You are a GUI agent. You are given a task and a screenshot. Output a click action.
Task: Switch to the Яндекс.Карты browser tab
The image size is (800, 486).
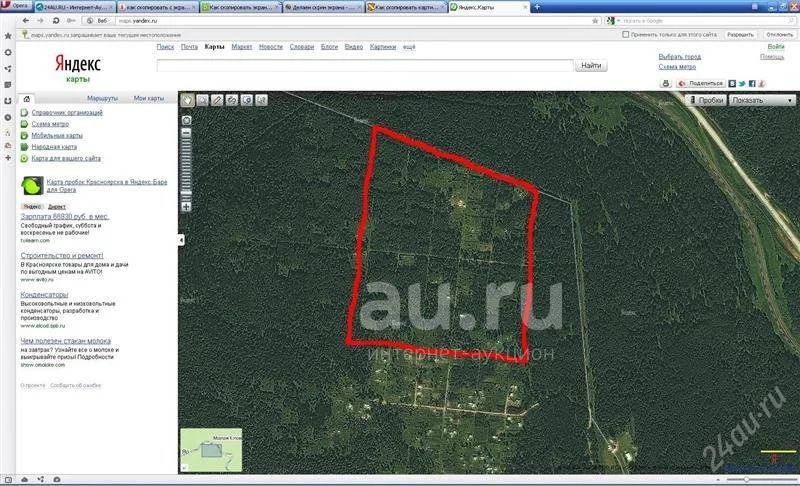489,7
